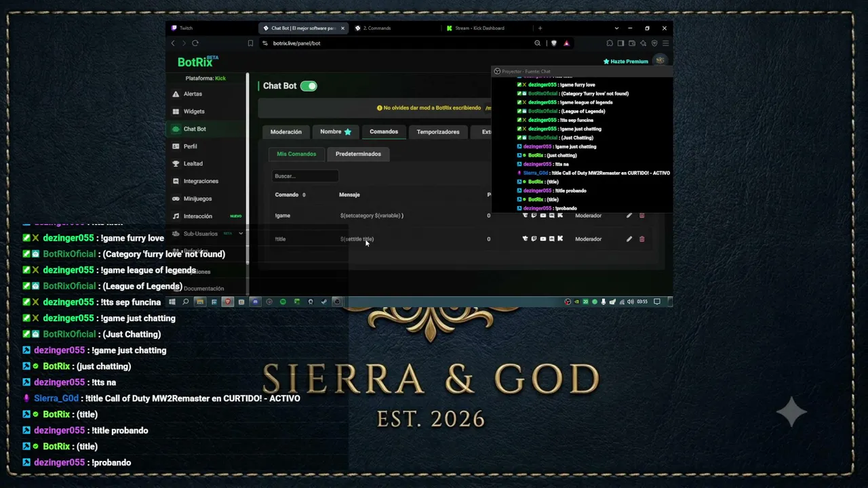Edit the !game command with pencil
This screenshot has height=488, width=868.
click(629, 216)
